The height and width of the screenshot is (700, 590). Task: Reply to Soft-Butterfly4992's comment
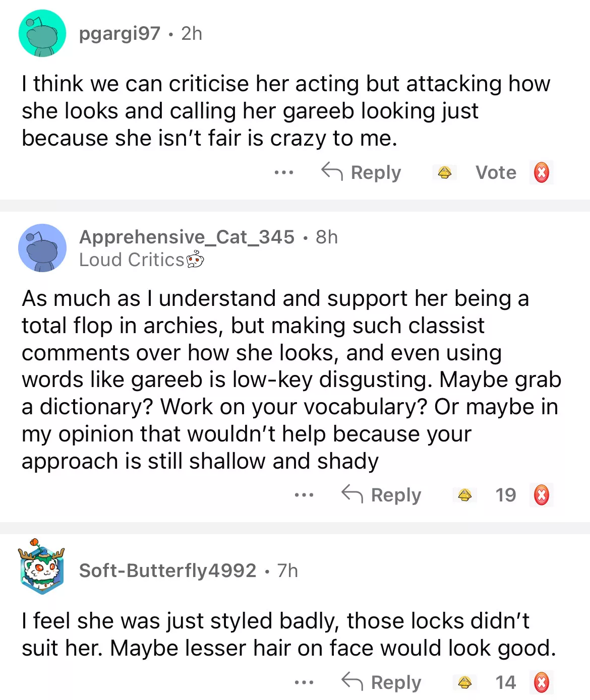click(382, 683)
